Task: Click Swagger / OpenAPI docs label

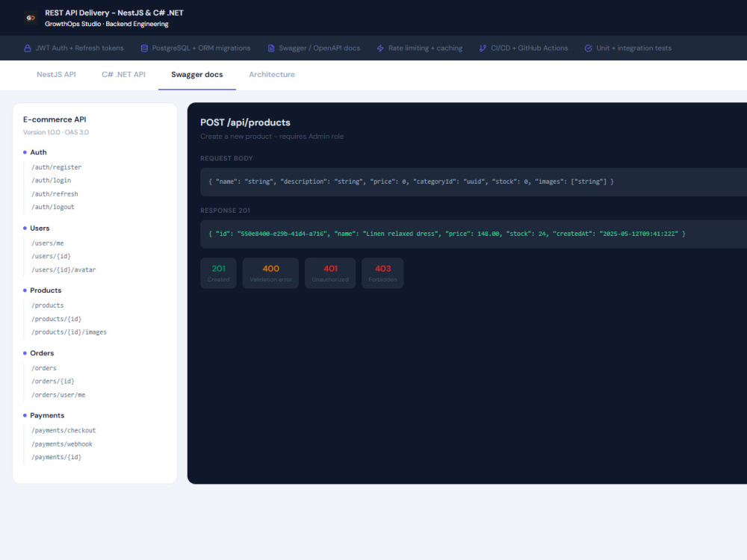Action: [319, 48]
